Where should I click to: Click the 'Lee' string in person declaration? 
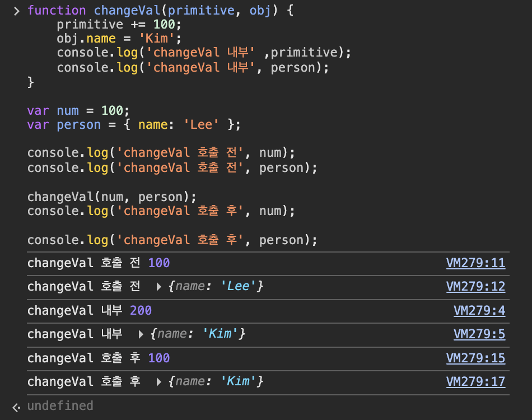point(202,125)
